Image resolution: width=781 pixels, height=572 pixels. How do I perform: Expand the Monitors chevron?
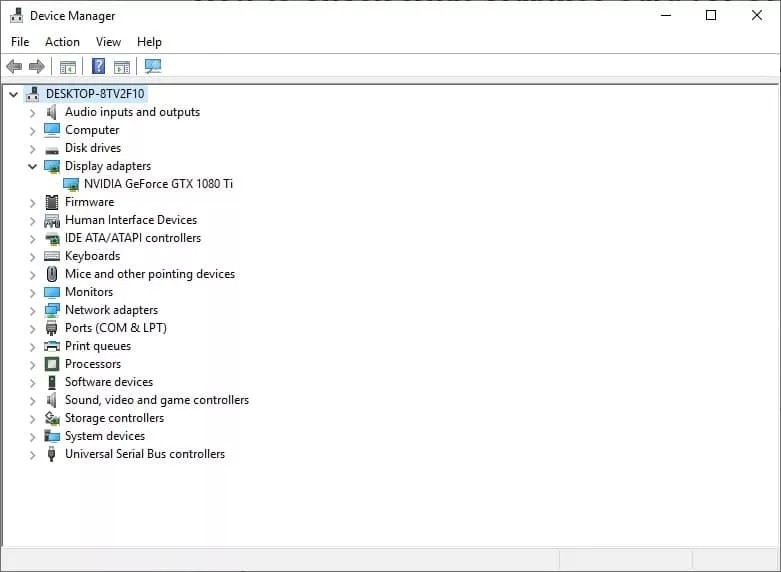(x=32, y=293)
